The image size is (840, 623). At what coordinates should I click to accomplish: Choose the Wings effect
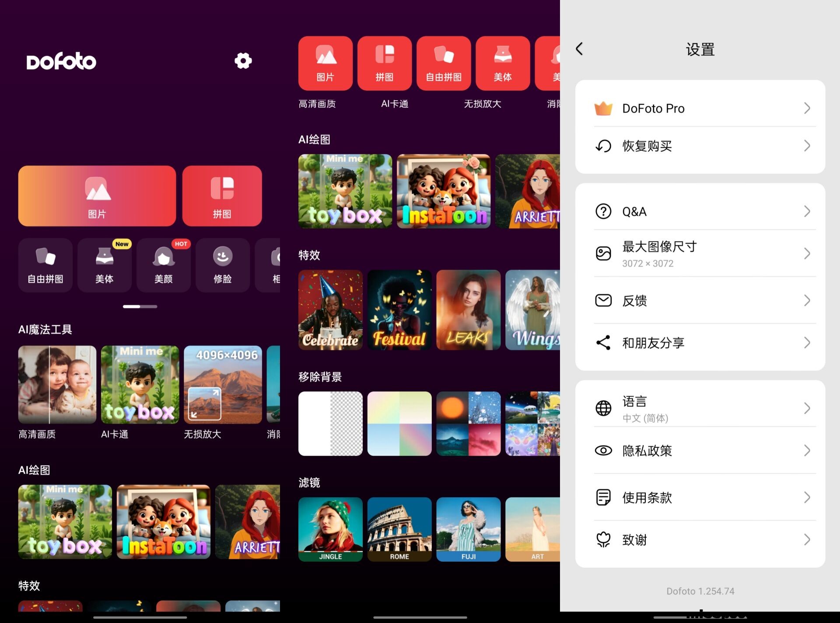point(532,310)
